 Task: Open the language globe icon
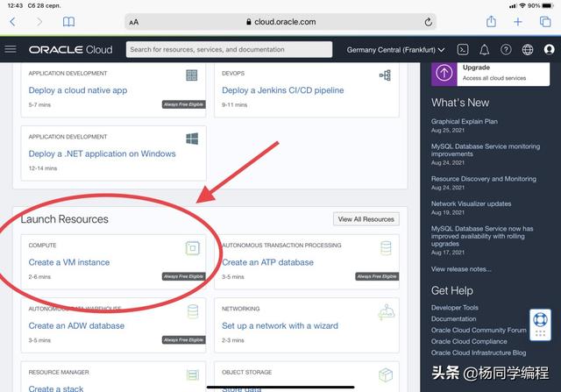pyautogui.click(x=527, y=50)
